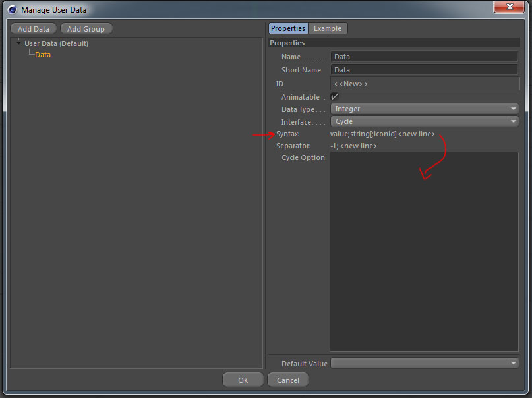This screenshot has width=532, height=398.
Task: Collapse the User Data (Default) tree node
Action: [18, 43]
